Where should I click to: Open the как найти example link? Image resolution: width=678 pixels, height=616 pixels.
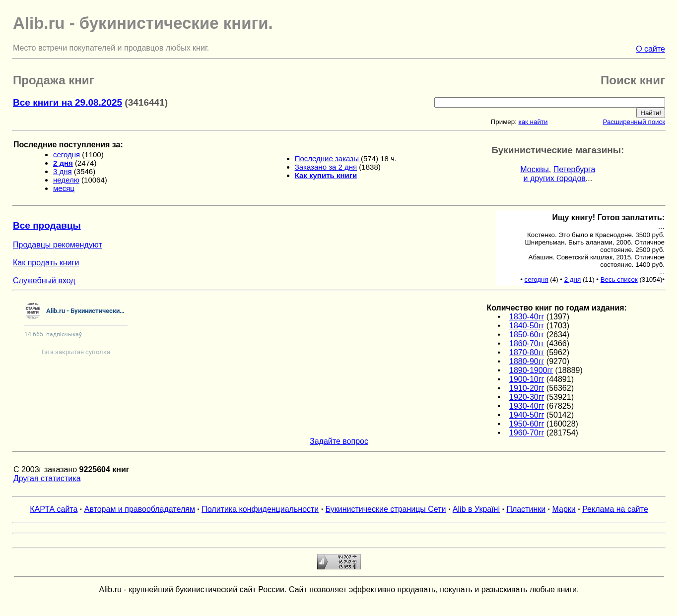[533, 122]
